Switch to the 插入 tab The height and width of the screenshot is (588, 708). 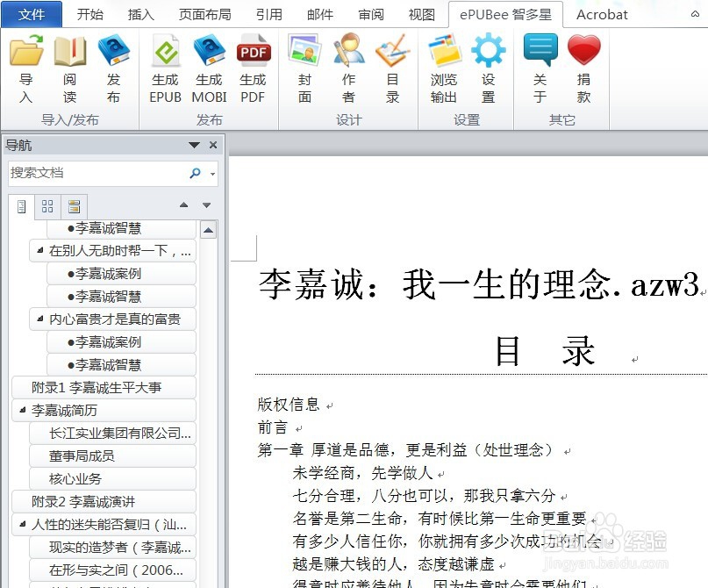pos(141,14)
